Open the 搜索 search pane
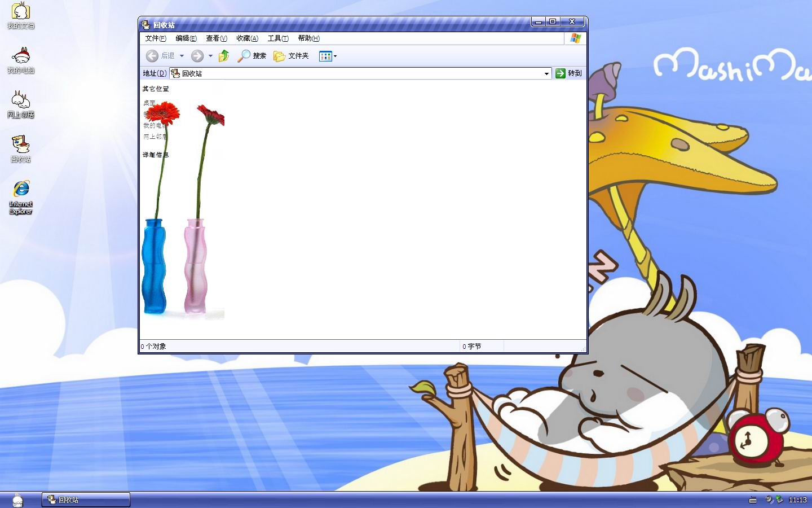The height and width of the screenshot is (508, 812). pyautogui.click(x=252, y=56)
